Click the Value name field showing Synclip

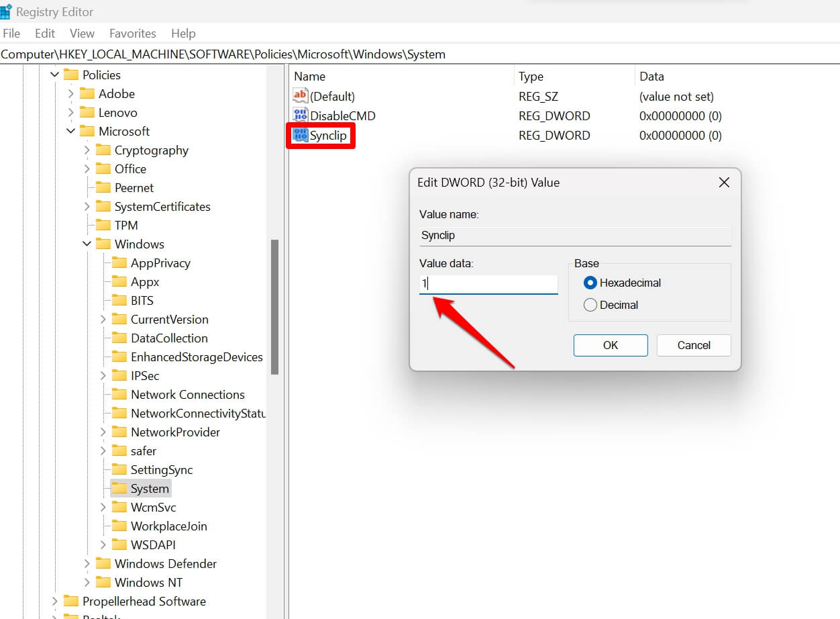(575, 236)
